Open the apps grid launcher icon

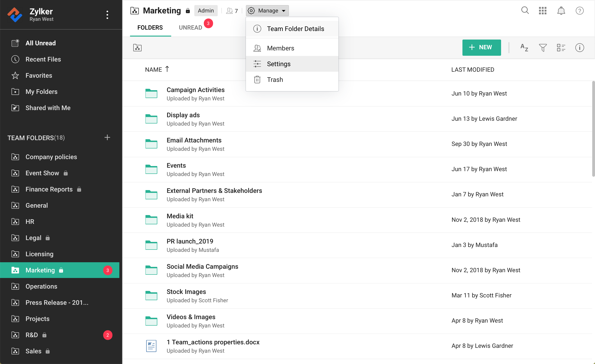click(x=542, y=11)
